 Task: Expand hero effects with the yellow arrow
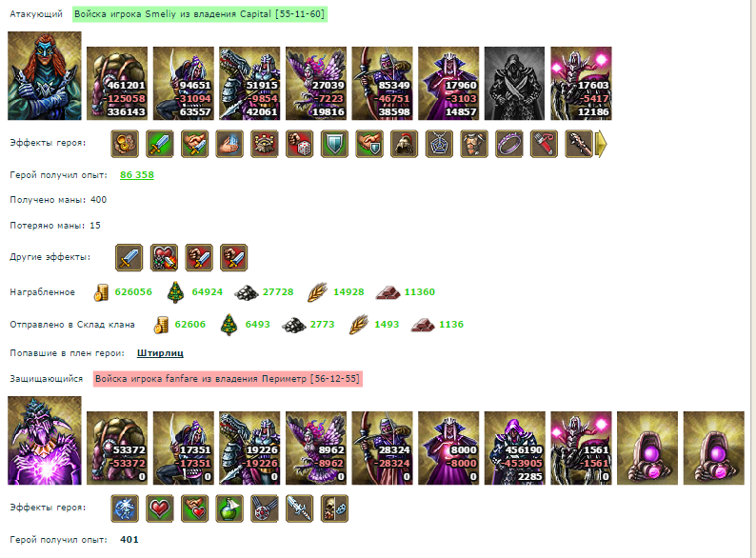point(601,144)
